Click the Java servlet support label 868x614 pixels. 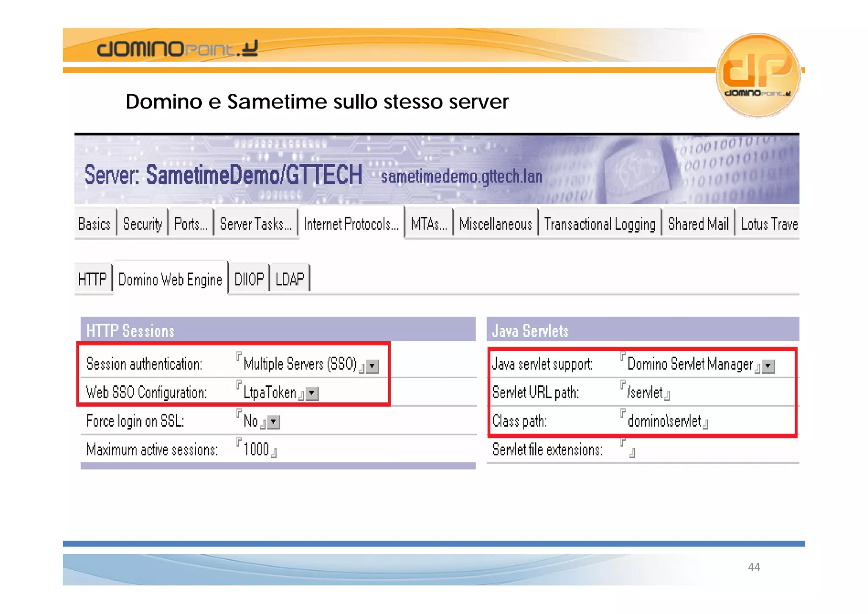click(x=542, y=364)
